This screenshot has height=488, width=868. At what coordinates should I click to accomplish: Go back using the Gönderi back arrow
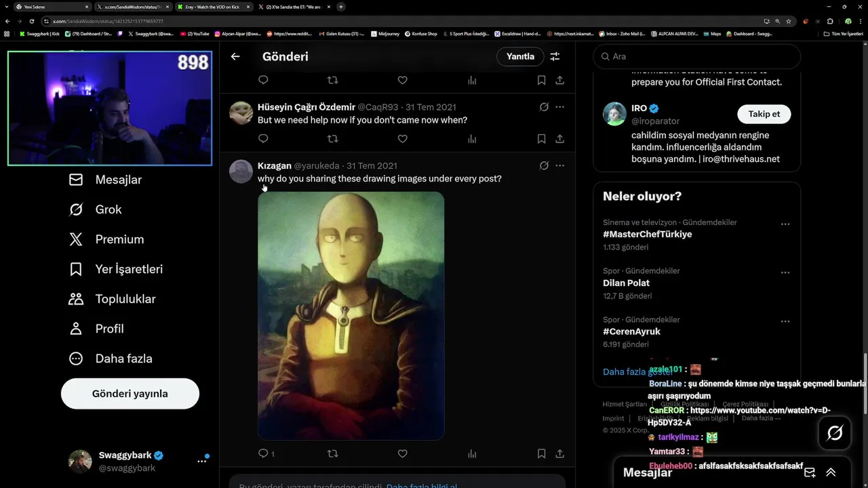click(235, 56)
